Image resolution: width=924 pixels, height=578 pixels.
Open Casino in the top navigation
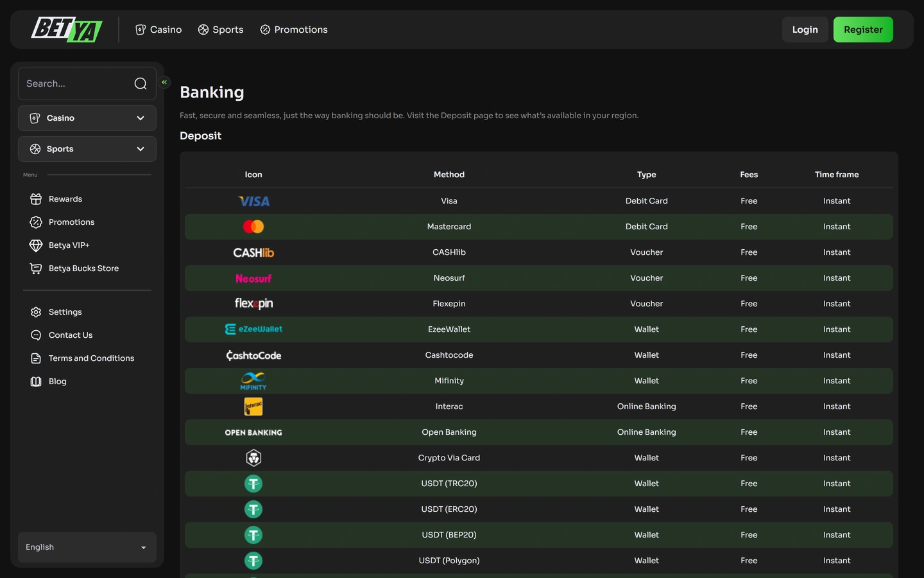158,30
